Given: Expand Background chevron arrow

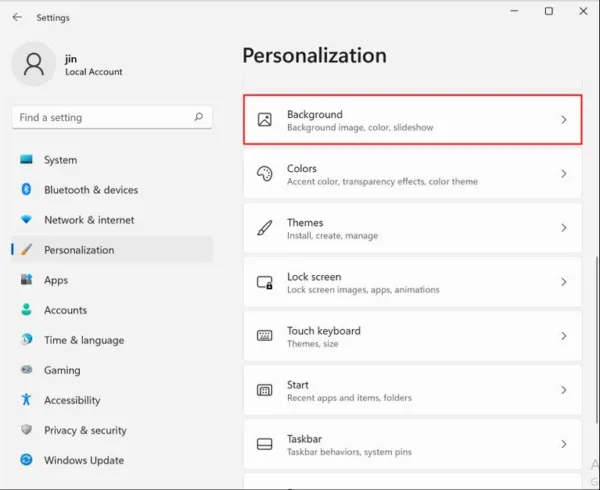Looking at the screenshot, I should [x=564, y=120].
